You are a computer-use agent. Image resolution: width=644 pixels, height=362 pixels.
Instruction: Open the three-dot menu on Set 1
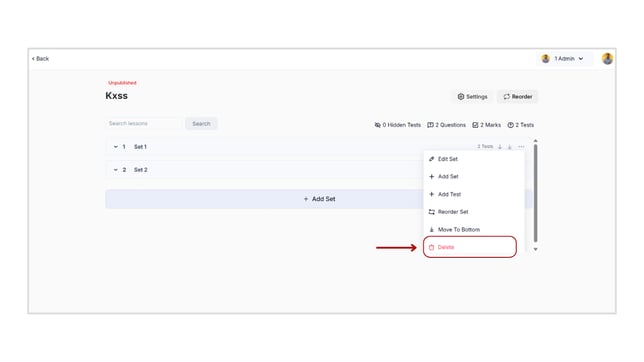pos(521,147)
